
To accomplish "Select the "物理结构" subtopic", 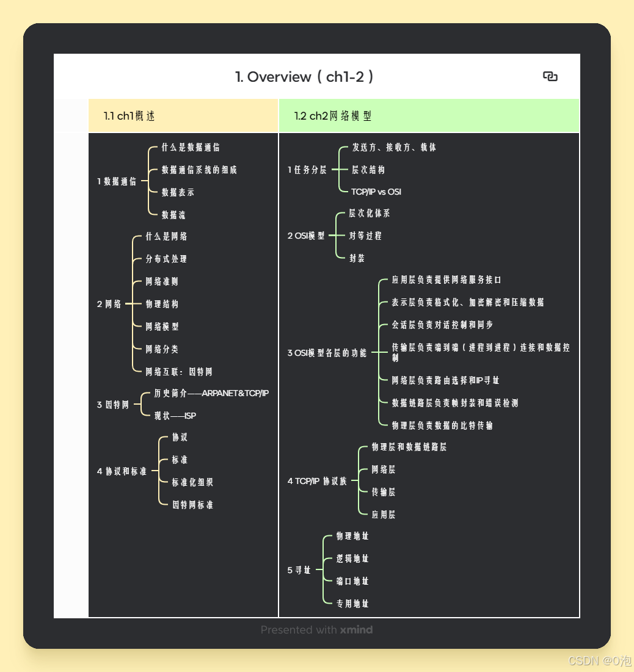I will (x=162, y=304).
